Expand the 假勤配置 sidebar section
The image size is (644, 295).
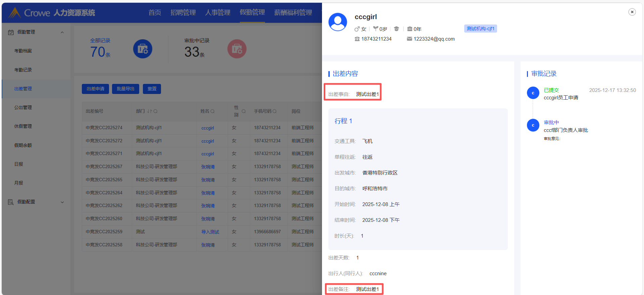point(62,202)
